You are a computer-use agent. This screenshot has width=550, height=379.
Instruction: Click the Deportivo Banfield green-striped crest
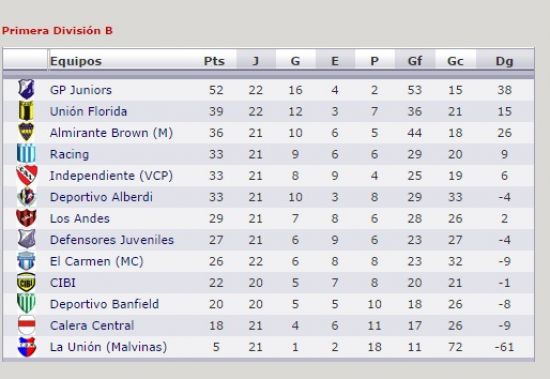coord(26,303)
